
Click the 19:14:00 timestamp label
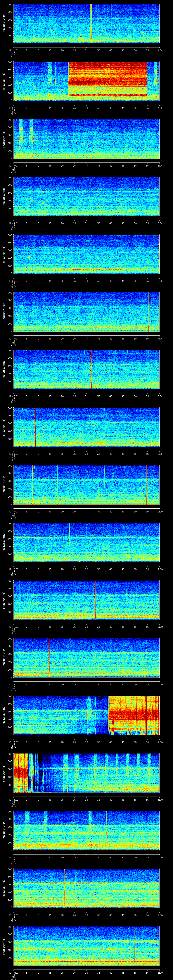(13, 799)
